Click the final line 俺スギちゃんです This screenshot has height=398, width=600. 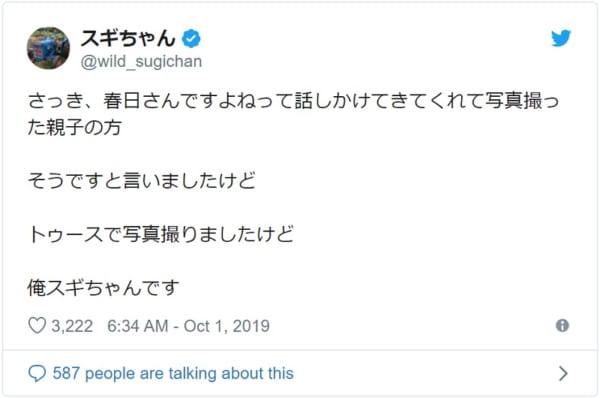(103, 287)
